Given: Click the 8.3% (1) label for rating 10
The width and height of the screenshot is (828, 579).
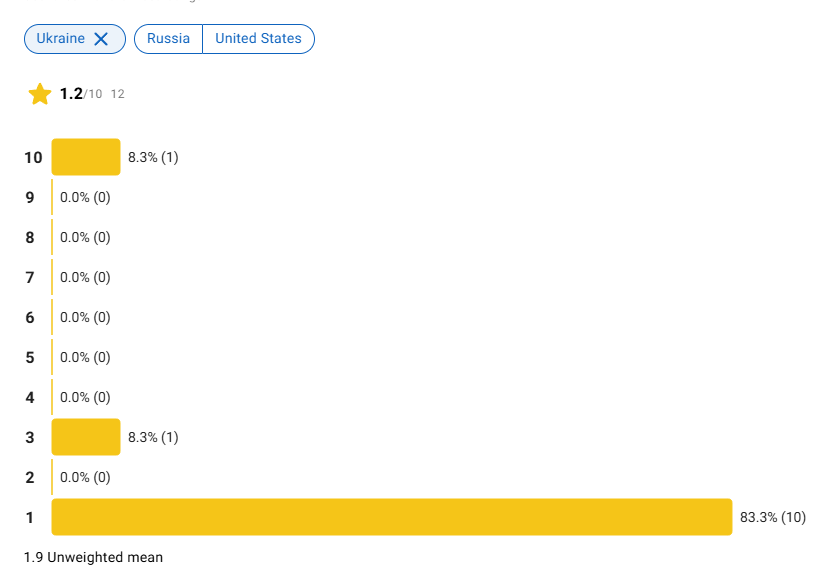Looking at the screenshot, I should (x=153, y=157).
